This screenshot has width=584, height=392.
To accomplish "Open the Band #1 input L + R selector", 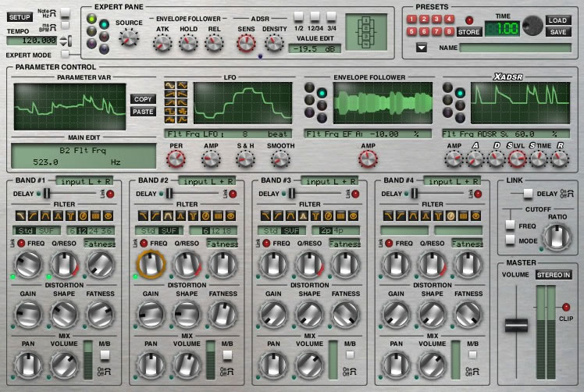I will 86,180.
